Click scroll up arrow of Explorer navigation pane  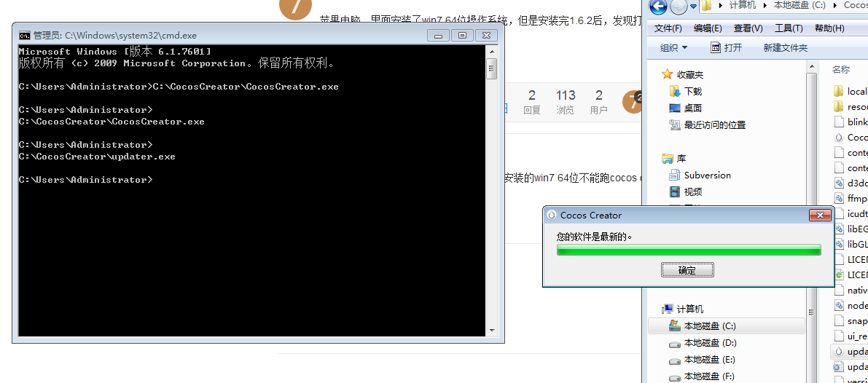(x=812, y=66)
